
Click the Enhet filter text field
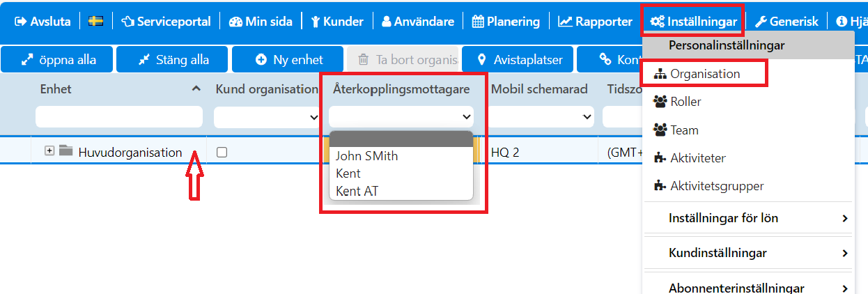click(x=119, y=116)
